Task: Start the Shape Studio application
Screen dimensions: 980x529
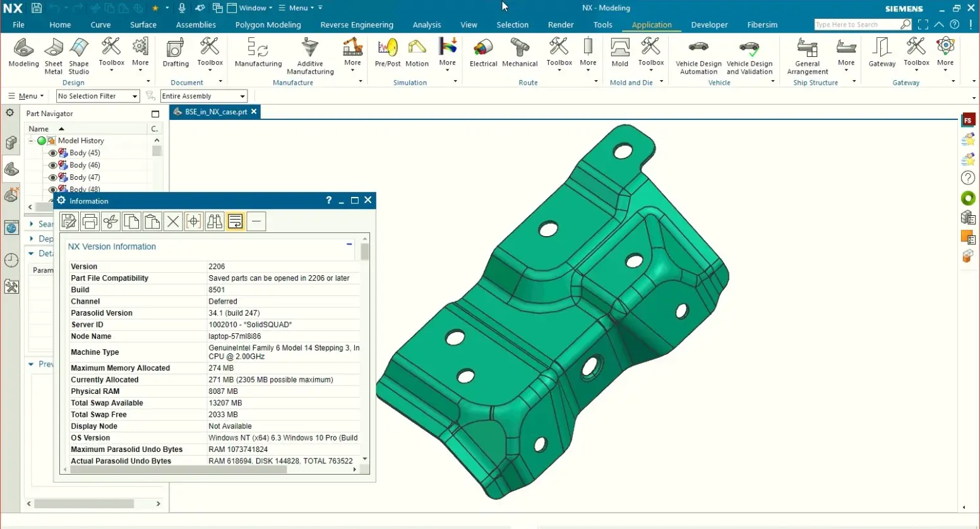Action: (79, 56)
